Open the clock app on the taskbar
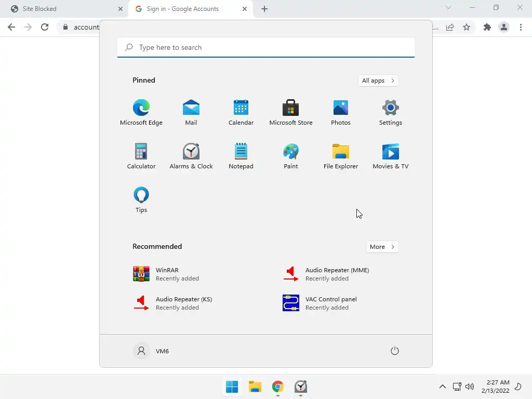Screen dimensions: 532x399 pos(301,387)
